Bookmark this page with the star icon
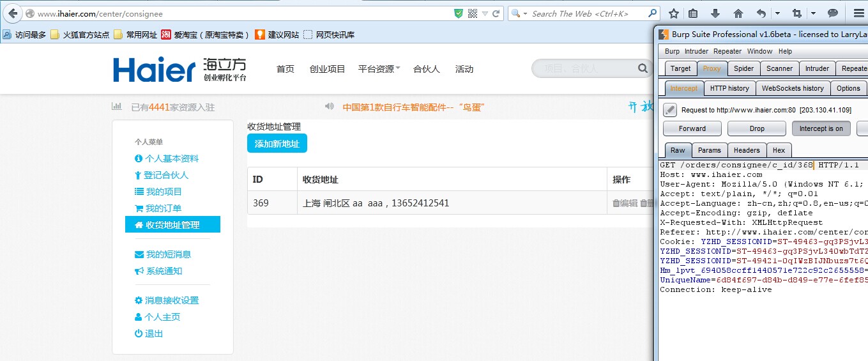868x361 pixels. [x=674, y=13]
